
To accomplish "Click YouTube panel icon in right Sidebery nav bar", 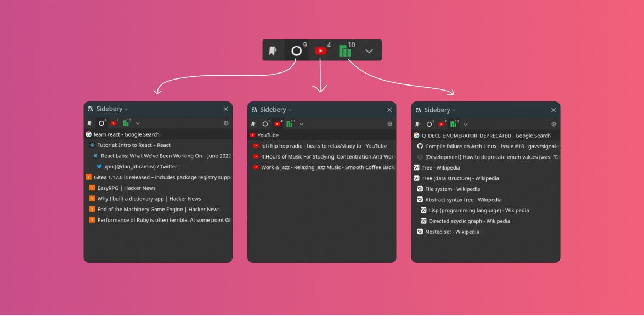I will click(x=442, y=124).
